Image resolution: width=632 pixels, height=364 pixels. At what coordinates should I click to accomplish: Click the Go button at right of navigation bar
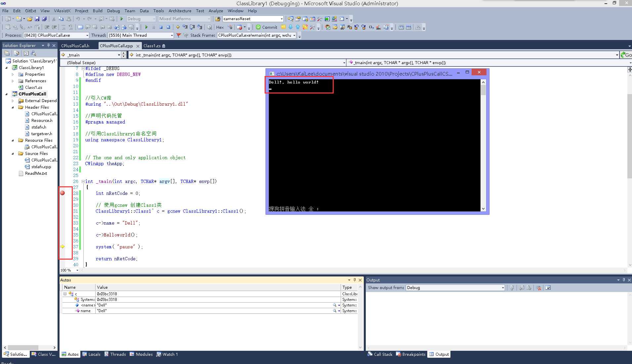click(626, 55)
